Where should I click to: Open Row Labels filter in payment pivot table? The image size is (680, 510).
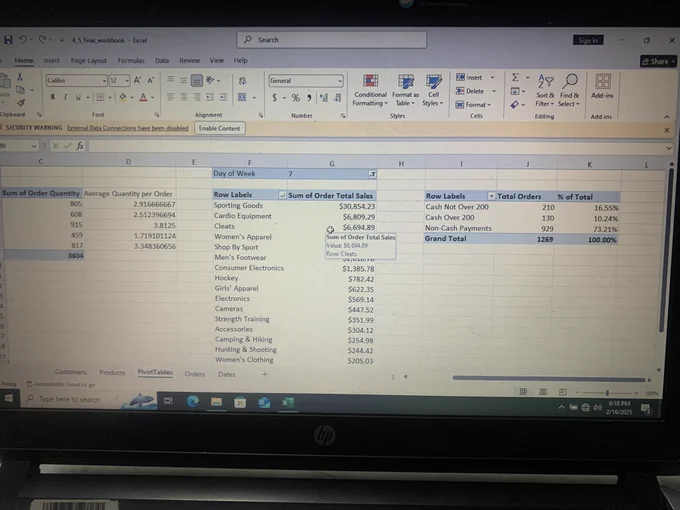tap(491, 196)
